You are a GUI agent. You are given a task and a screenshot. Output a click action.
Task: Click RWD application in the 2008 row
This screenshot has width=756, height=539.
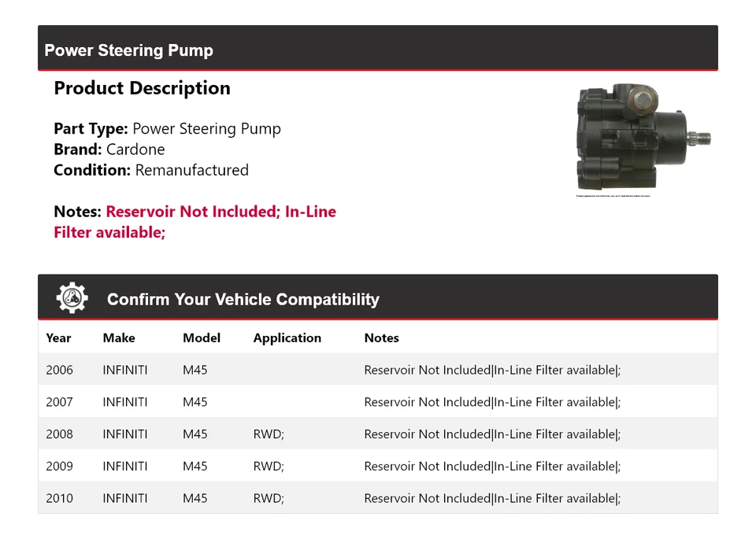269,434
